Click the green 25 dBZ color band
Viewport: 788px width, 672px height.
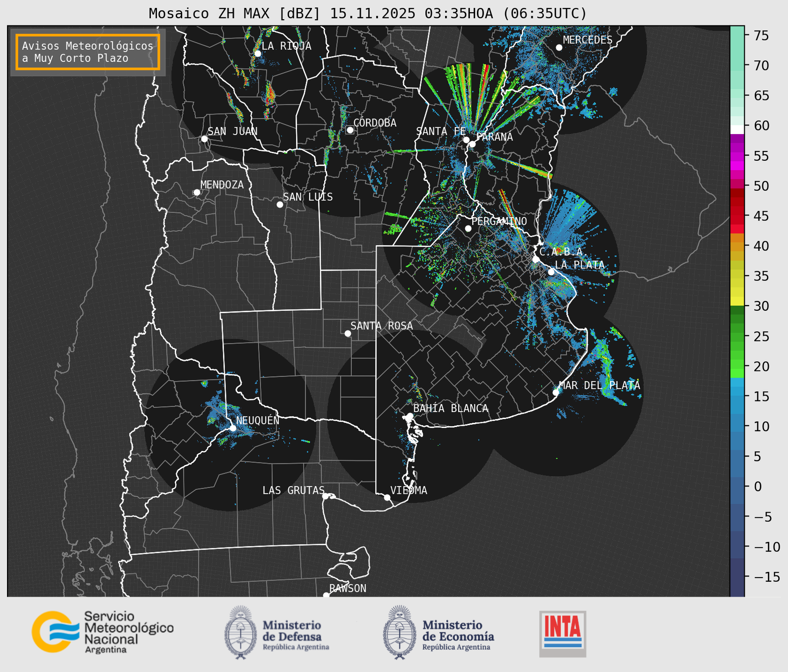point(737,336)
